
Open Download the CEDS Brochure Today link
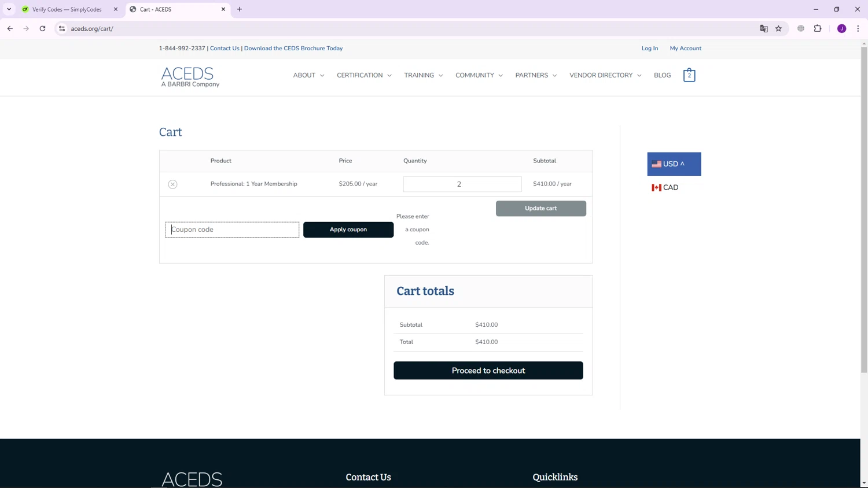pyautogui.click(x=293, y=49)
